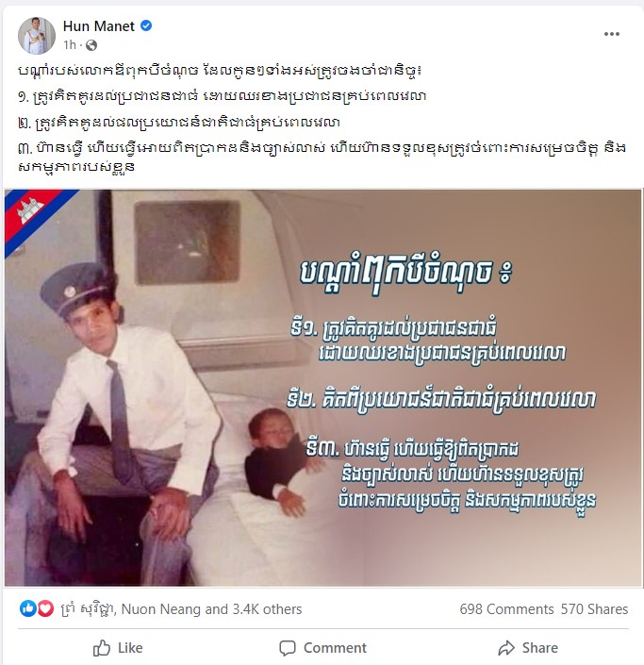This screenshot has height=665, width=644.
Task: Click the blue verified badge icon
Action: [146, 25]
